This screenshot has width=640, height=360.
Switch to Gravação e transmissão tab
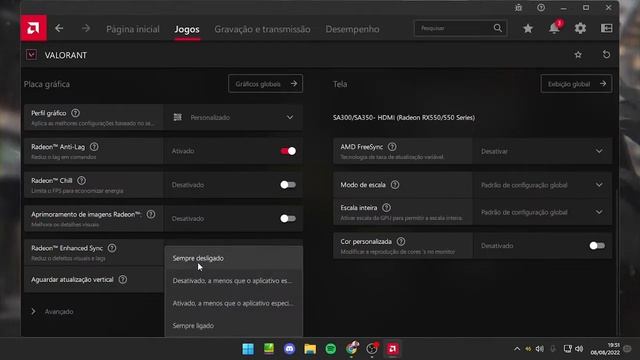pos(262,29)
